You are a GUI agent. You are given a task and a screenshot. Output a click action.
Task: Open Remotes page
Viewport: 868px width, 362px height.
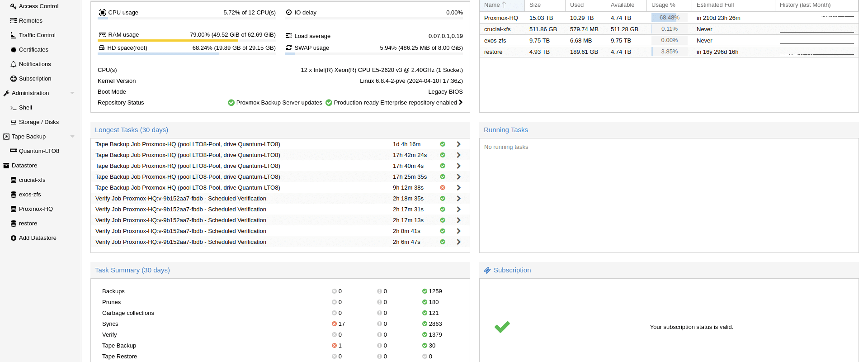[x=31, y=21]
